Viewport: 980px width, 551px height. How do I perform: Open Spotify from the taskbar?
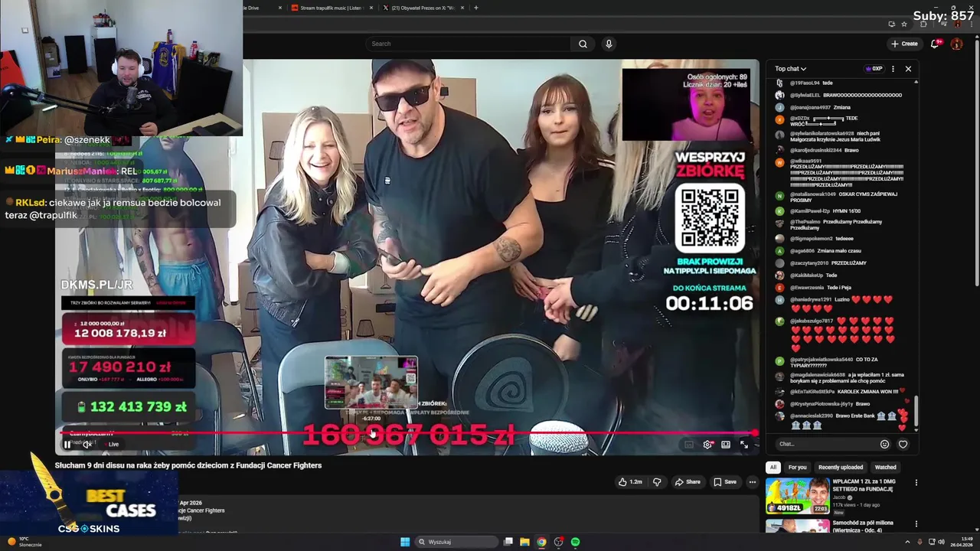click(575, 542)
